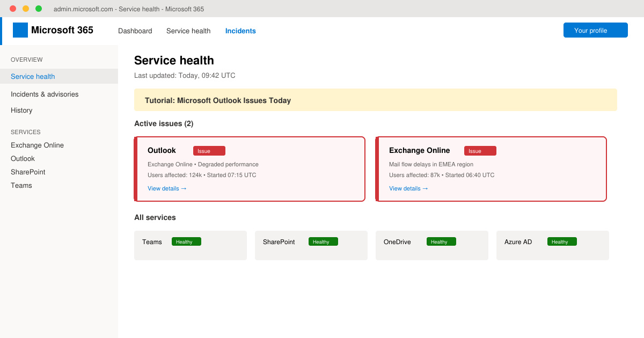Select Outlook in sidebar services list
Screen dimensions: 644x338
[x=23, y=159]
